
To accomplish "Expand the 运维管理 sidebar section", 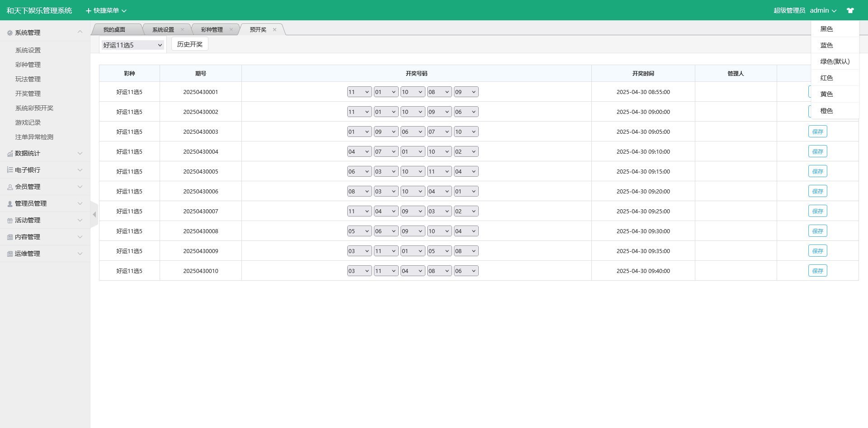I will point(44,254).
